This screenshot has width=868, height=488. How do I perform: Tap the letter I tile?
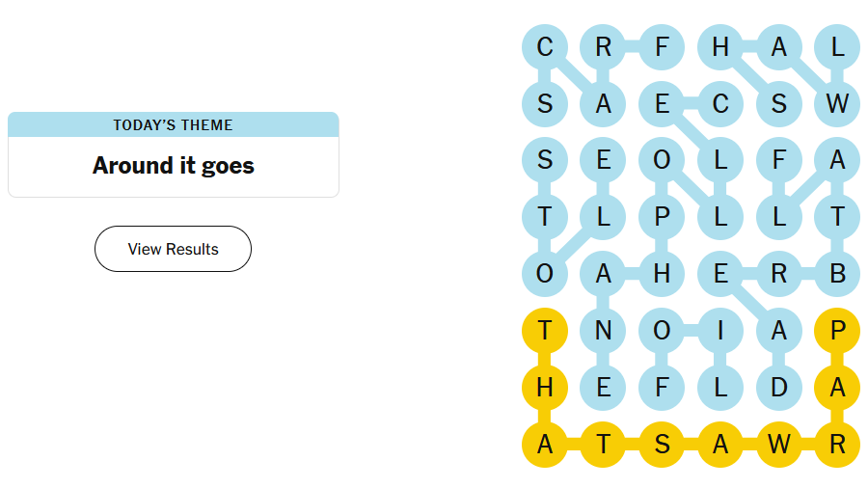[x=720, y=331]
